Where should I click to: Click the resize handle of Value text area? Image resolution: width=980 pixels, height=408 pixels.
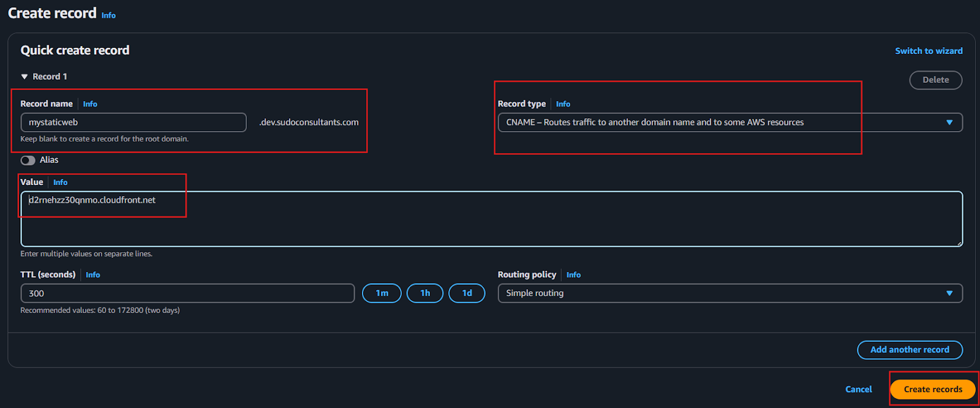[x=959, y=243]
